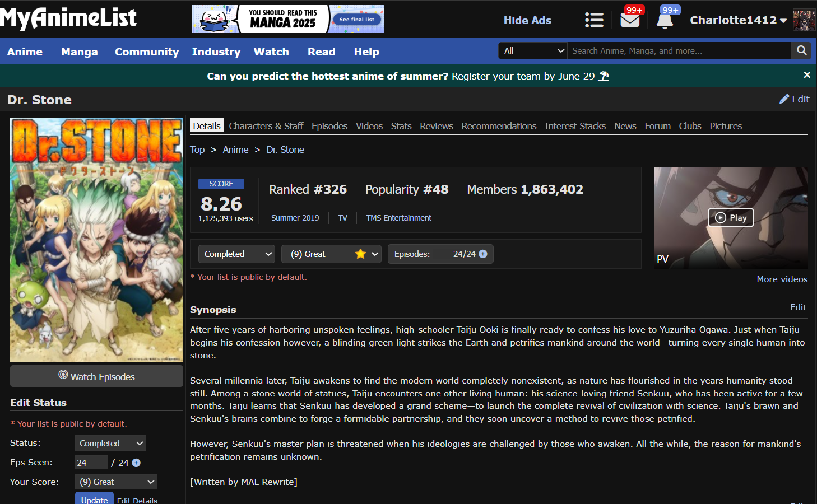The width and height of the screenshot is (817, 504).
Task: Click the Popularity #48 text
Action: (407, 189)
